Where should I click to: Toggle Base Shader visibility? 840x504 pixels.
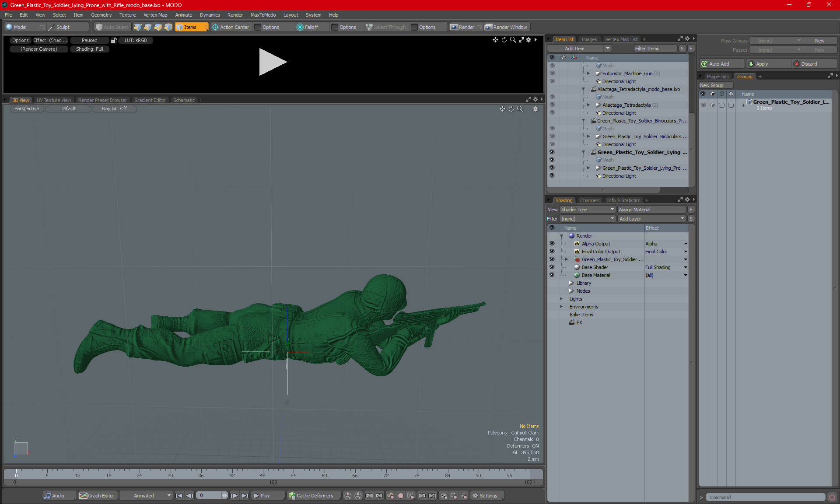tap(552, 267)
